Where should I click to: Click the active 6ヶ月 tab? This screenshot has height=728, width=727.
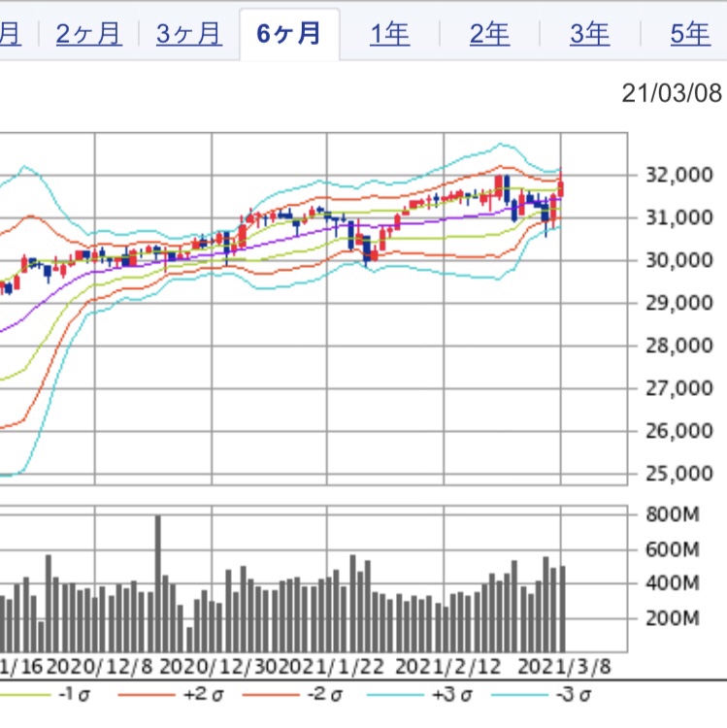[289, 34]
